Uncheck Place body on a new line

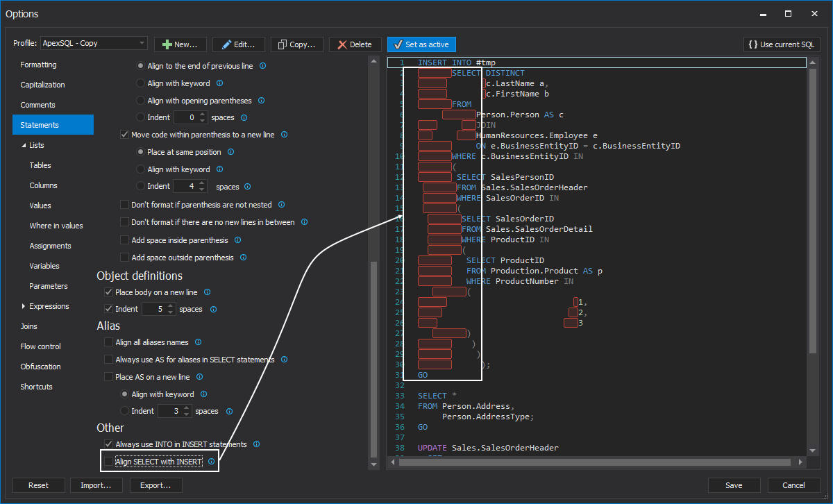pos(109,292)
